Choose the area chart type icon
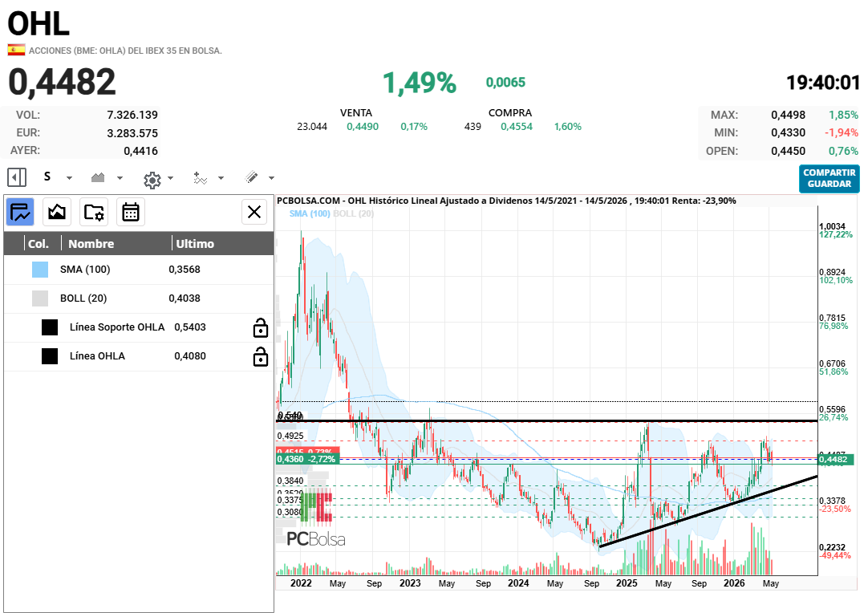The width and height of the screenshot is (868, 613). tap(98, 178)
